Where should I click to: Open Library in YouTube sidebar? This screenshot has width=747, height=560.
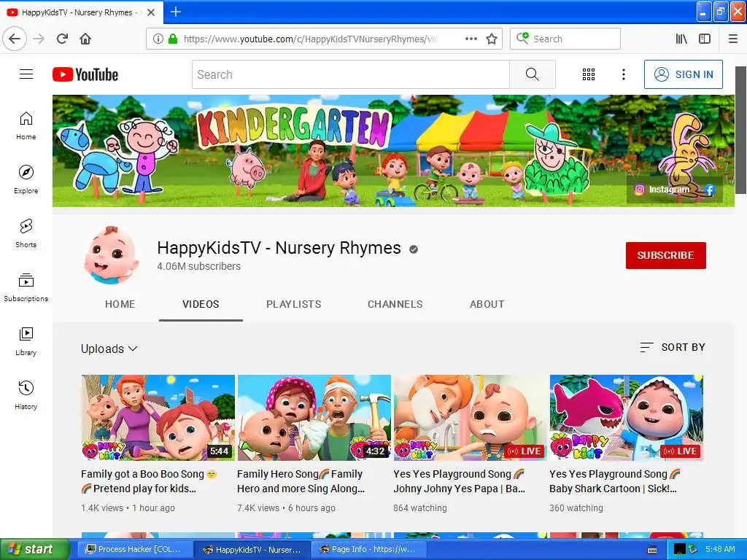26,341
